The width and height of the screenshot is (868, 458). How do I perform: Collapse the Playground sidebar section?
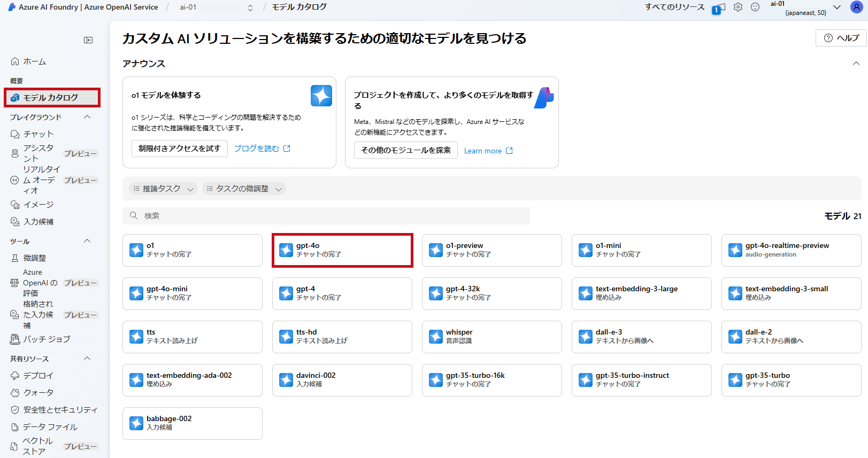87,117
